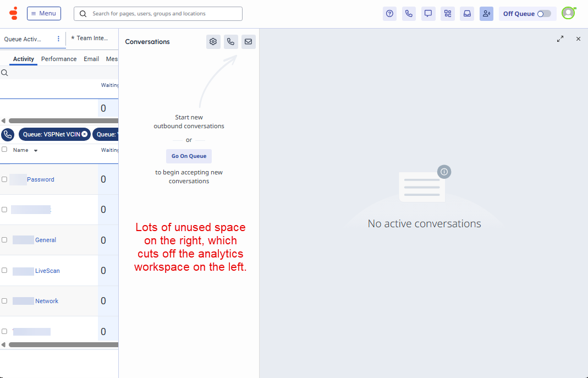Open the apps grid icon in header
The height and width of the screenshot is (378, 588).
(448, 14)
